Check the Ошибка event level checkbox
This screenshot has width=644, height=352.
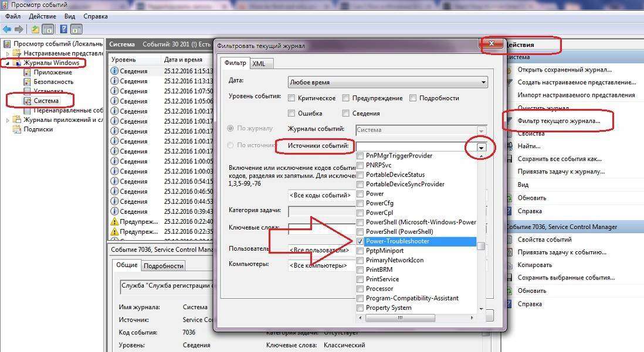[x=292, y=114]
